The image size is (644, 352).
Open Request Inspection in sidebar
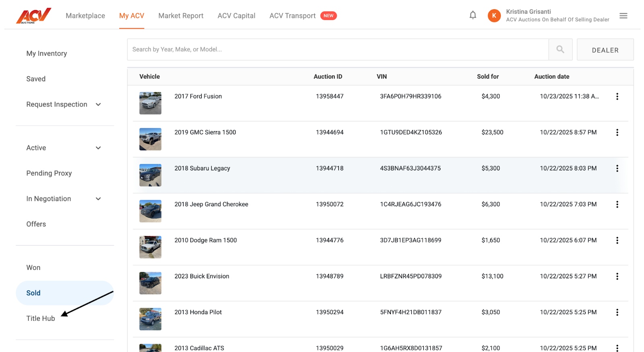[x=57, y=104]
